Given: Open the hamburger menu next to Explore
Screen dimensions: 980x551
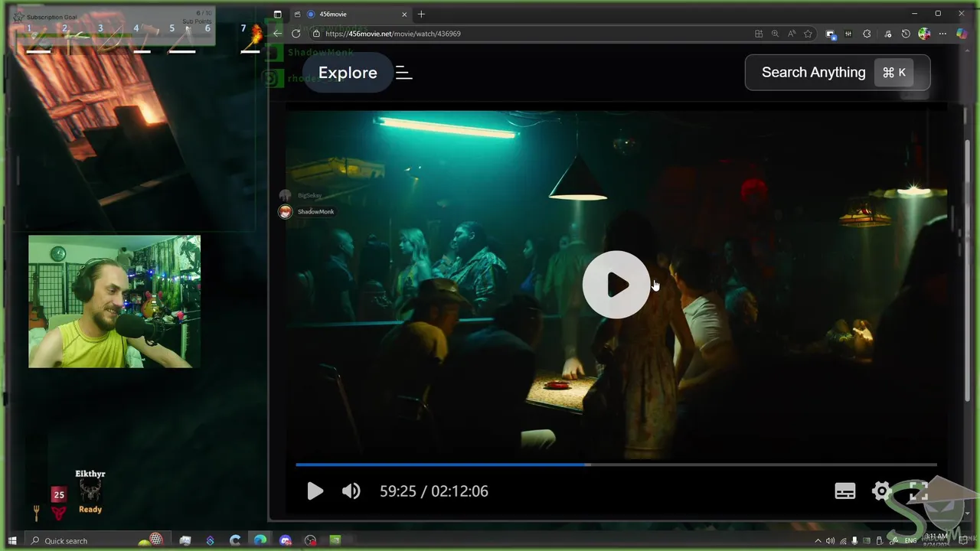Looking at the screenshot, I should tap(403, 73).
